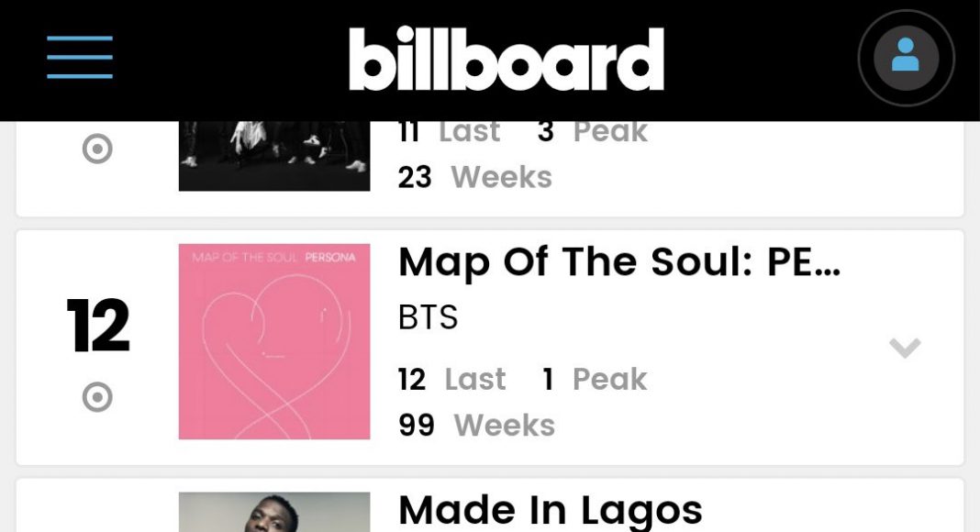980x532 pixels.
Task: Open the black-and-white album cover thumbnail
Action: (274, 156)
